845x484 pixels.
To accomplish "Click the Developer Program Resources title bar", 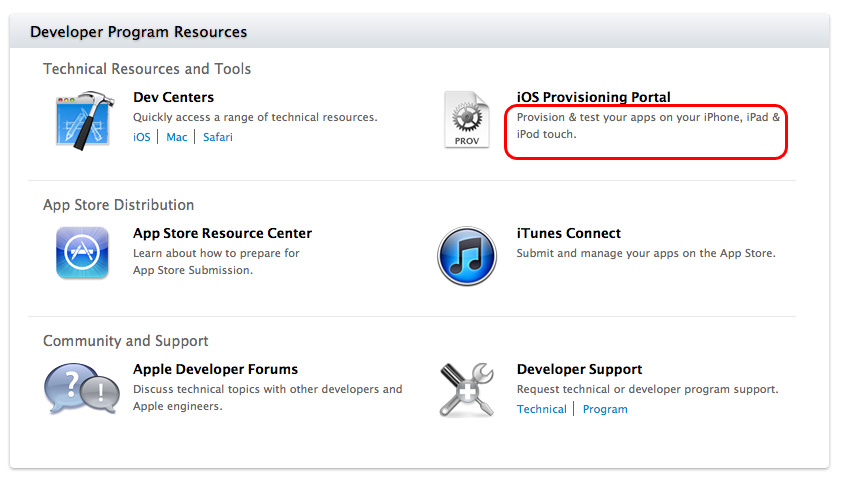I will tap(138, 32).
